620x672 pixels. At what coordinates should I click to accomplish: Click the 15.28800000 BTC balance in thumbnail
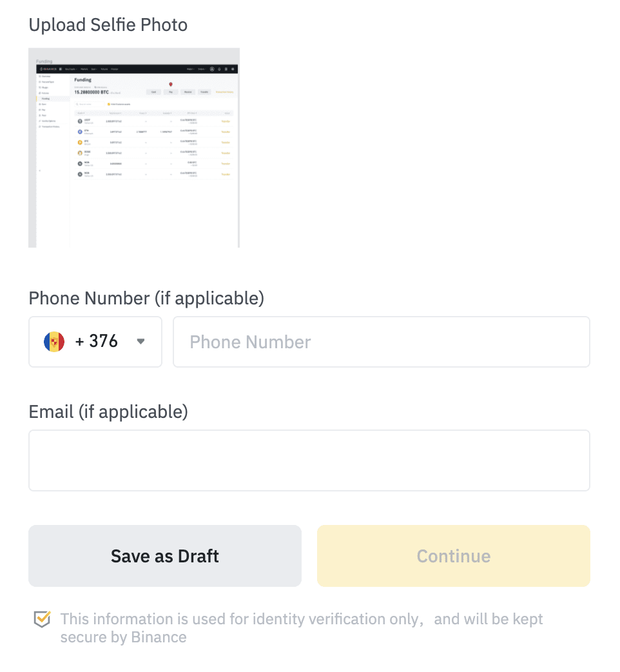(x=92, y=92)
